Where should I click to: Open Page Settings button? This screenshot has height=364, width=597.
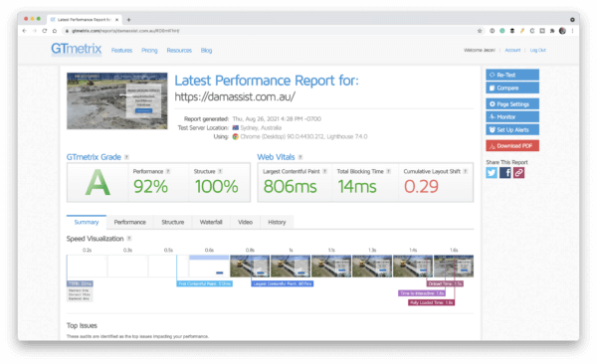[512, 104]
